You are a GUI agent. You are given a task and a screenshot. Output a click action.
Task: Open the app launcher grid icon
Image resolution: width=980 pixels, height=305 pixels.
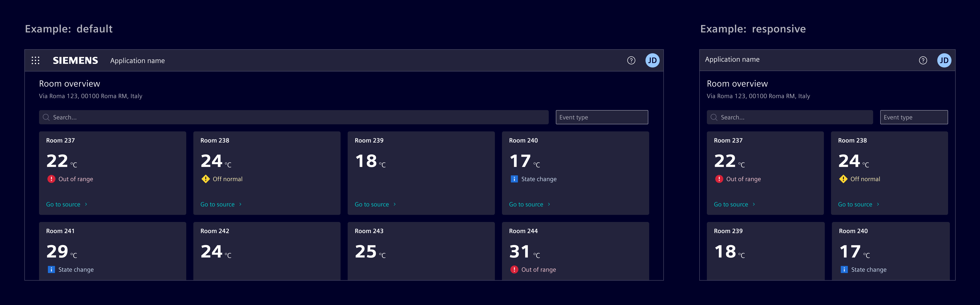pyautogui.click(x=36, y=60)
